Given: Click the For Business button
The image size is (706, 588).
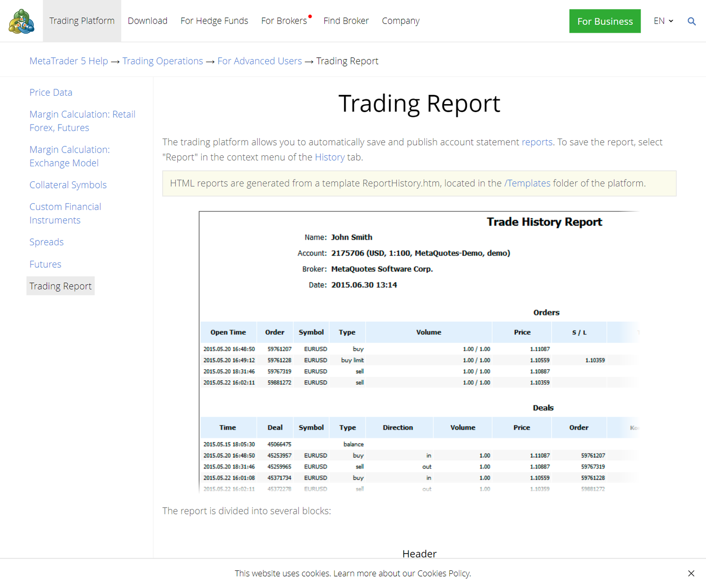Looking at the screenshot, I should (605, 21).
